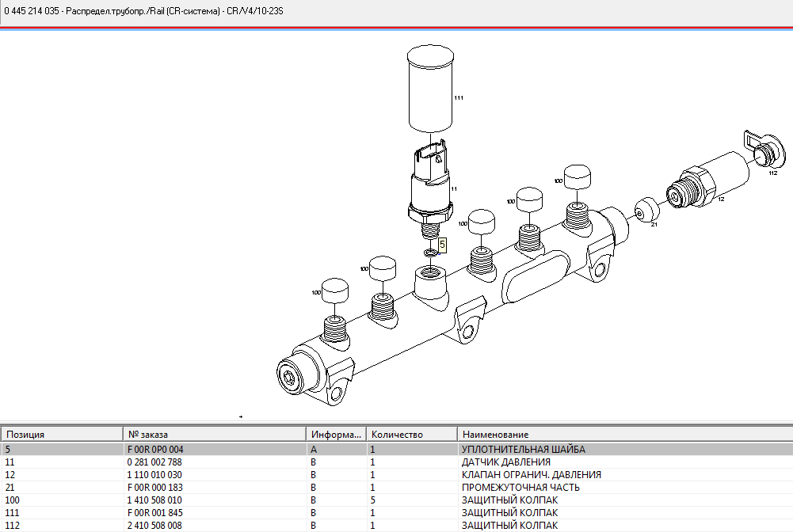Click order number 2 410 508 008
Image resolution: width=793 pixels, height=532 pixels.
point(154,526)
